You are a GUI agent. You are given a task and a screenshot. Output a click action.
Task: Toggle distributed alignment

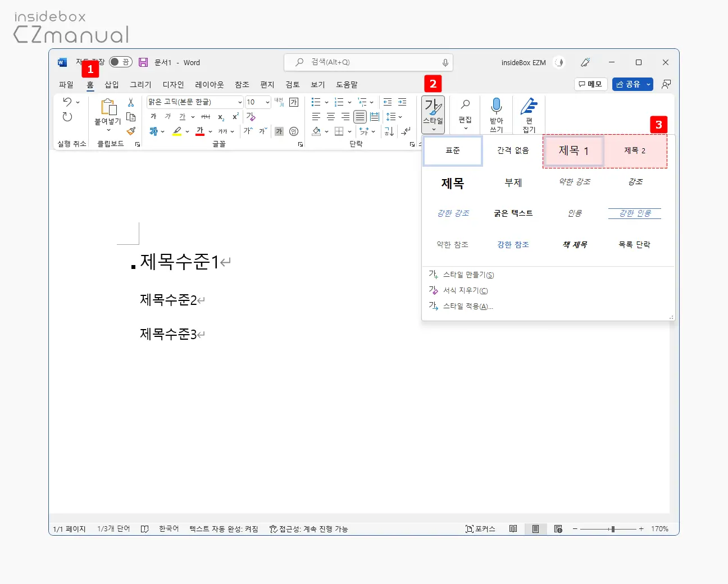[x=375, y=117]
